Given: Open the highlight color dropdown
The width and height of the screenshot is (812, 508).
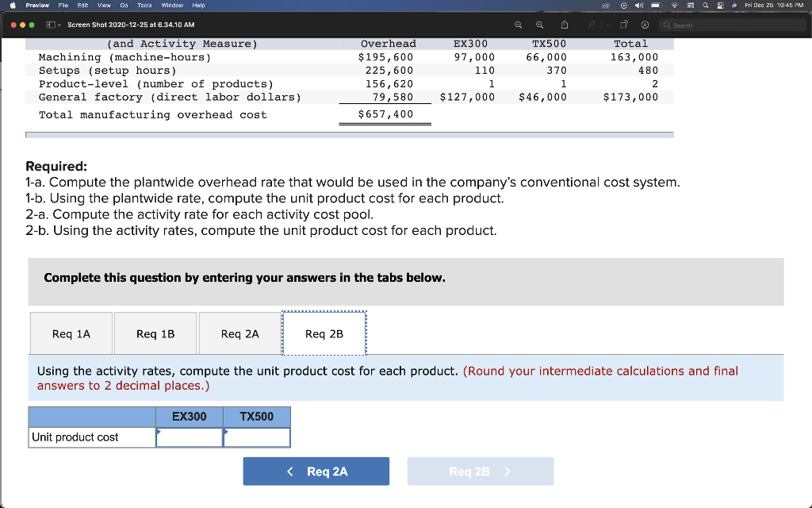Looking at the screenshot, I should [x=607, y=25].
